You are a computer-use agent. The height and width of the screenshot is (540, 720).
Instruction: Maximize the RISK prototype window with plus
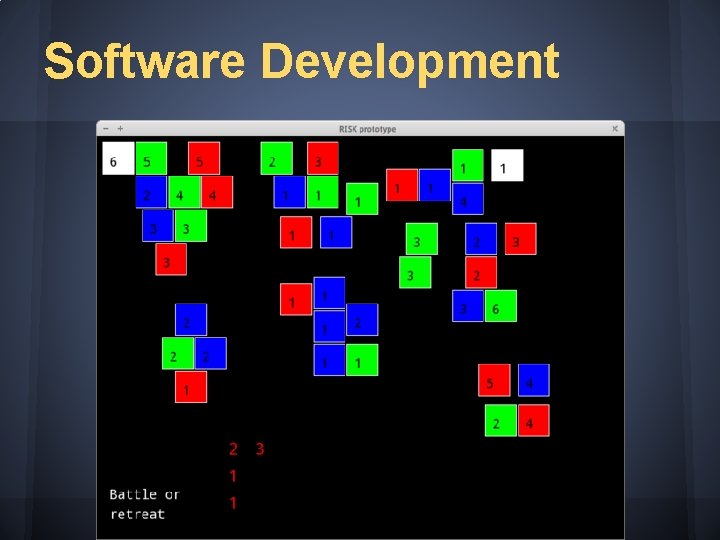pyautogui.click(x=120, y=129)
